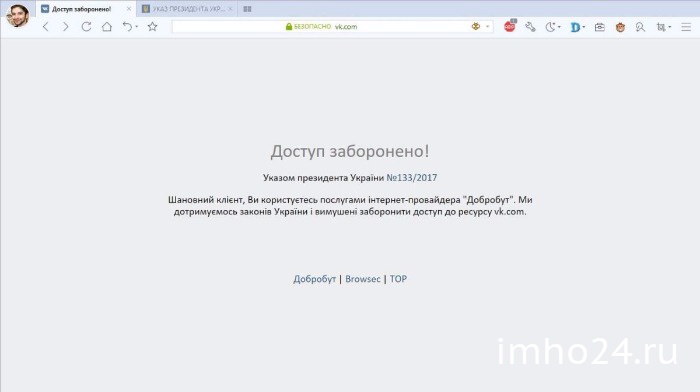This screenshot has height=392, width=700.
Task: Open the hamburger main menu
Action: coord(686,27)
